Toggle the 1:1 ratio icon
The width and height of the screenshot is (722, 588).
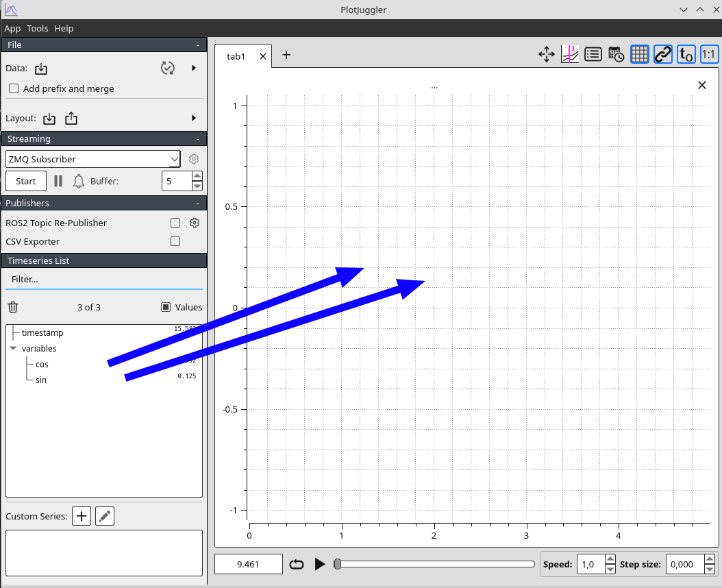point(709,54)
